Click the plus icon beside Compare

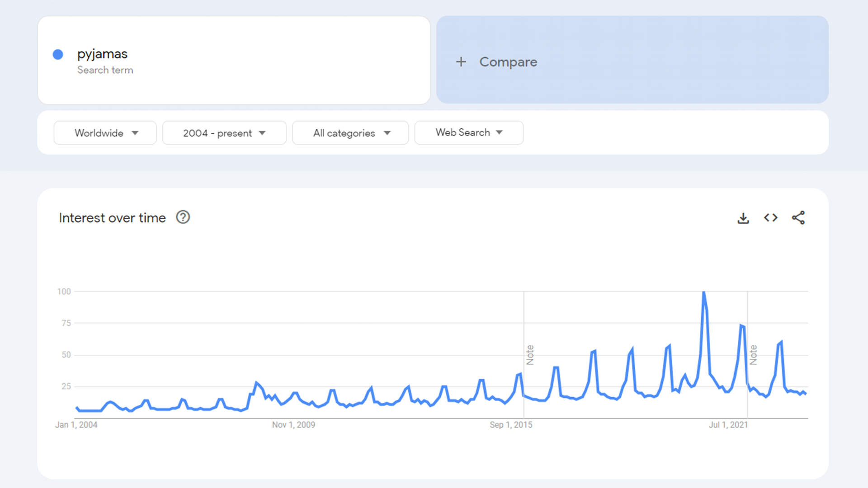461,62
